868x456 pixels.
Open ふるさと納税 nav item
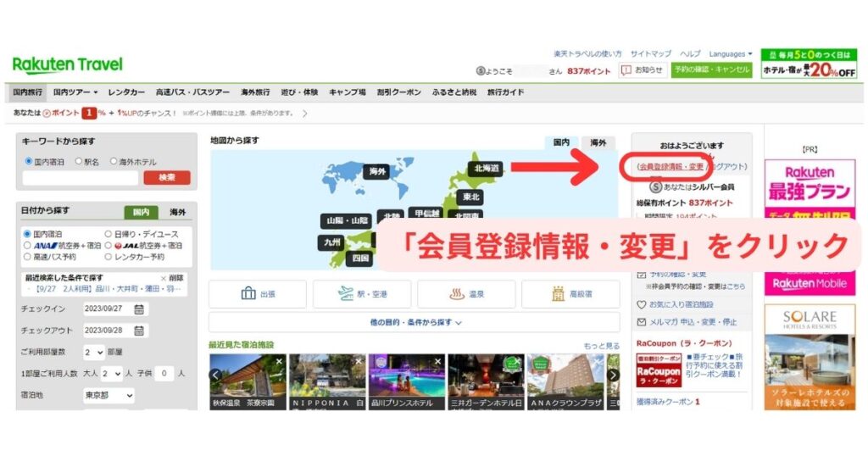[x=454, y=92]
